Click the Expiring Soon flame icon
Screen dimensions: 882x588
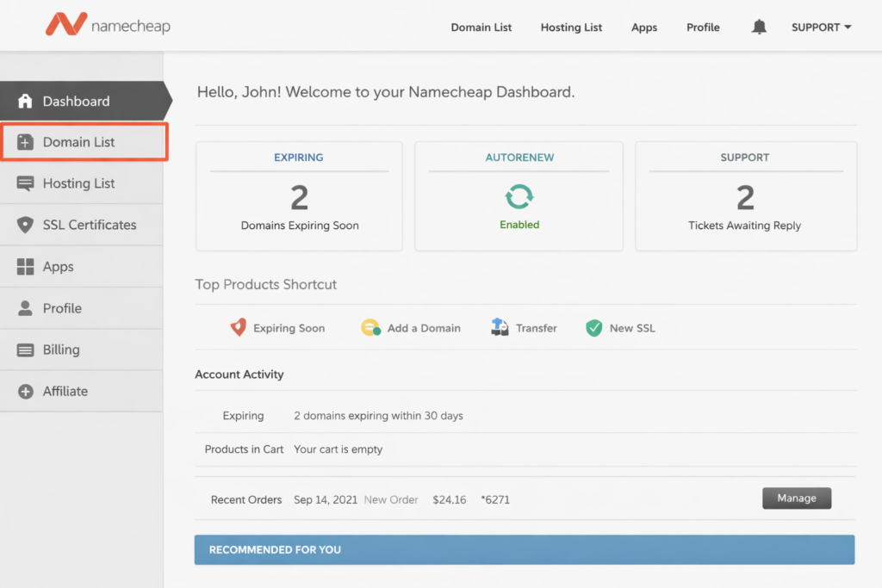click(x=239, y=328)
